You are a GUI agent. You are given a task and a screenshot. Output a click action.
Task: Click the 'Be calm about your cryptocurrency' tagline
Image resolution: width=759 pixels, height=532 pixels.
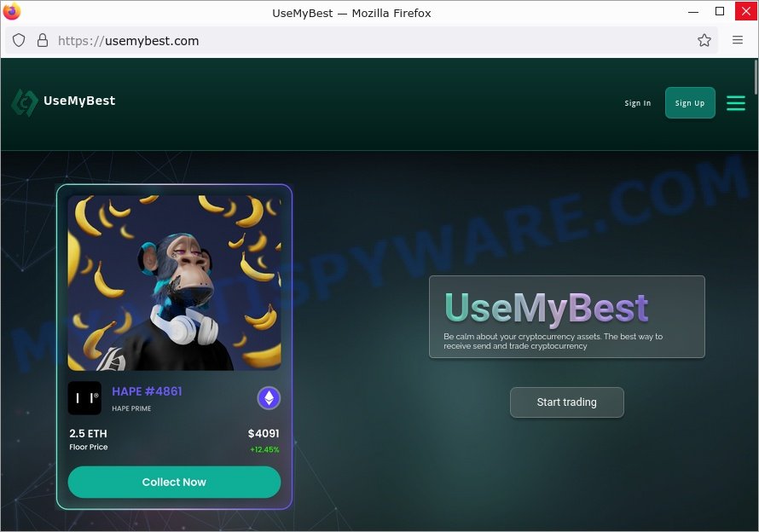[553, 341]
